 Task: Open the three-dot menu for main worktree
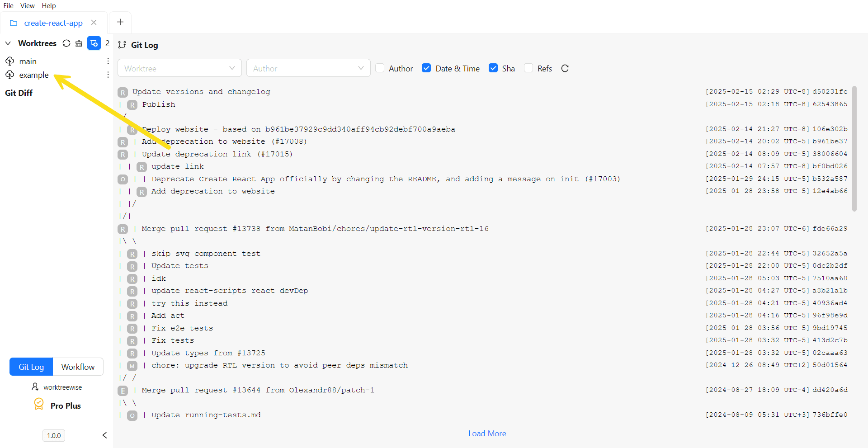[108, 61]
